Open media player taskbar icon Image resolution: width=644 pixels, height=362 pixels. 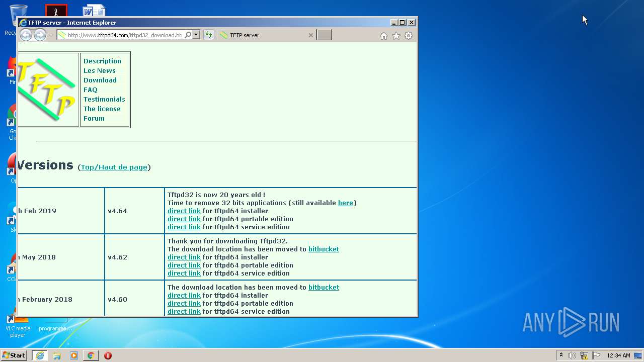74,355
